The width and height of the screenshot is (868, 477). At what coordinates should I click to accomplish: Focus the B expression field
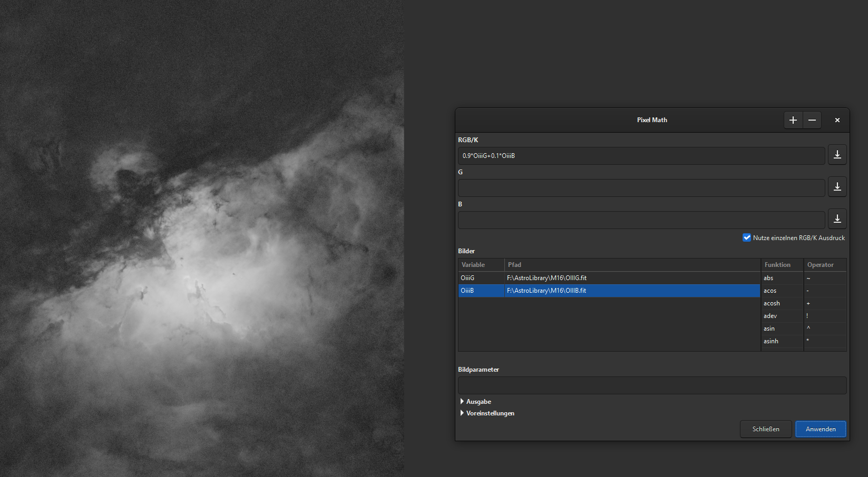tap(641, 220)
